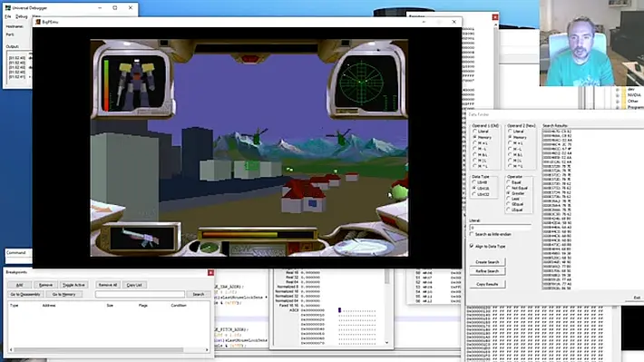Image resolution: width=644 pixels, height=362 pixels.
Task: Open the File menu
Action: 8,16
